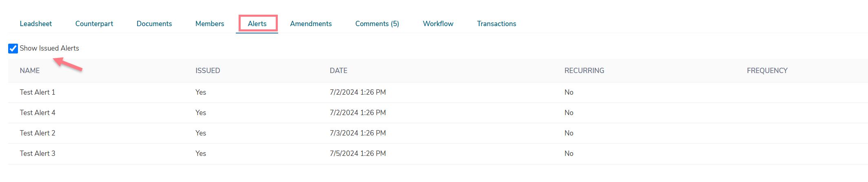Open the Test Alert 1 row
868x182 pixels.
tap(438, 92)
